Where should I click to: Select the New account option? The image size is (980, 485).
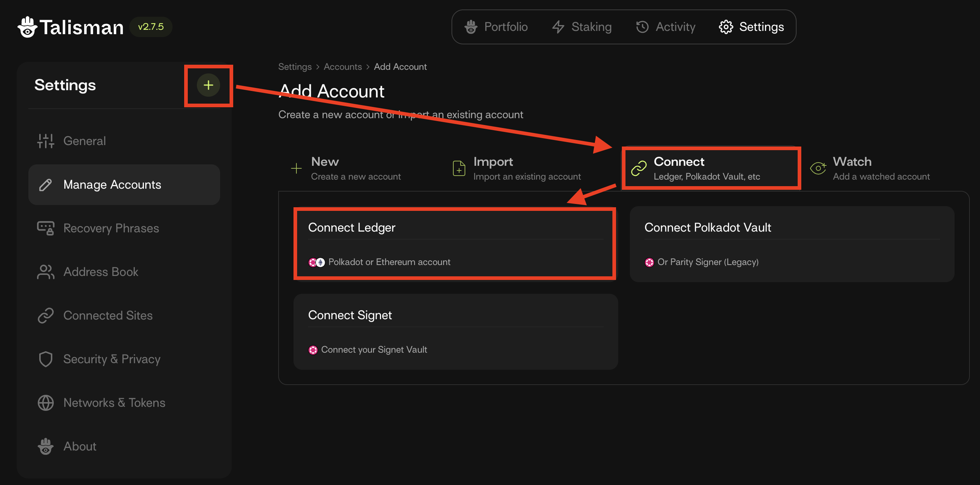(x=346, y=168)
